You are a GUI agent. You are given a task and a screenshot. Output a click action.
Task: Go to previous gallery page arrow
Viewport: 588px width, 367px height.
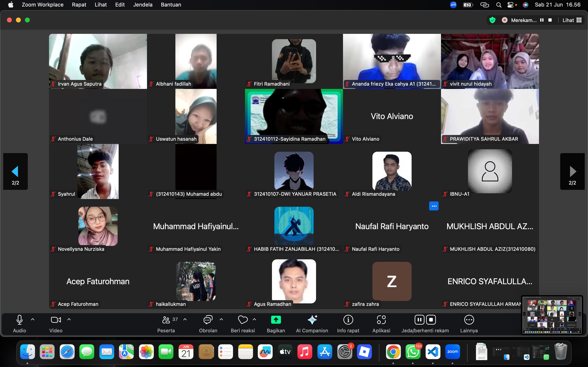coord(15,171)
